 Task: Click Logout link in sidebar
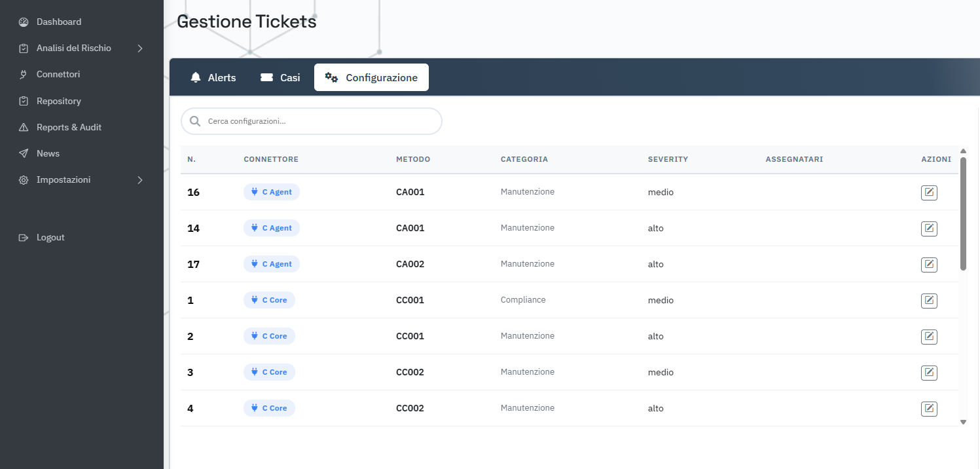(x=50, y=238)
